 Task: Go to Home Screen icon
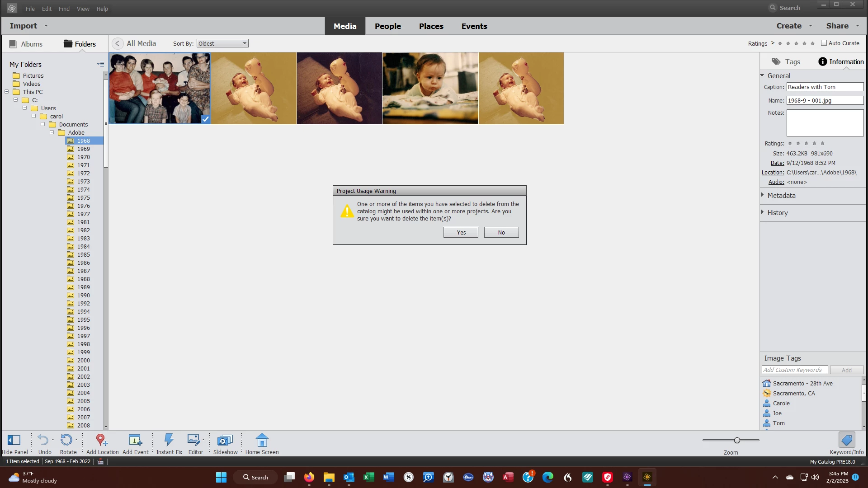click(x=262, y=440)
